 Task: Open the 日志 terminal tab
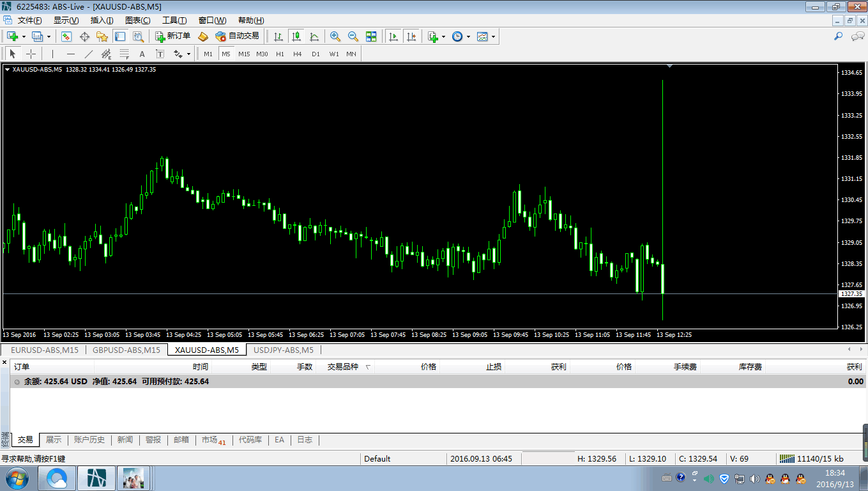click(x=305, y=440)
